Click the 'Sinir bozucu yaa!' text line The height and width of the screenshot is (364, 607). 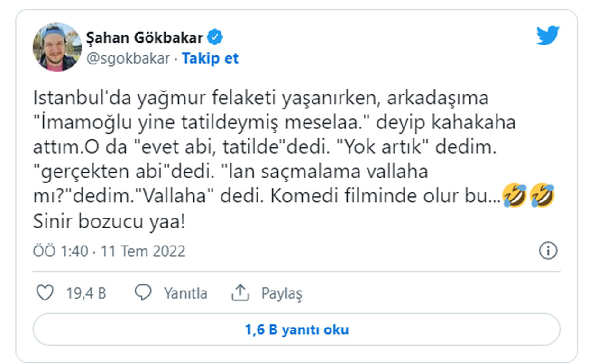(x=108, y=222)
